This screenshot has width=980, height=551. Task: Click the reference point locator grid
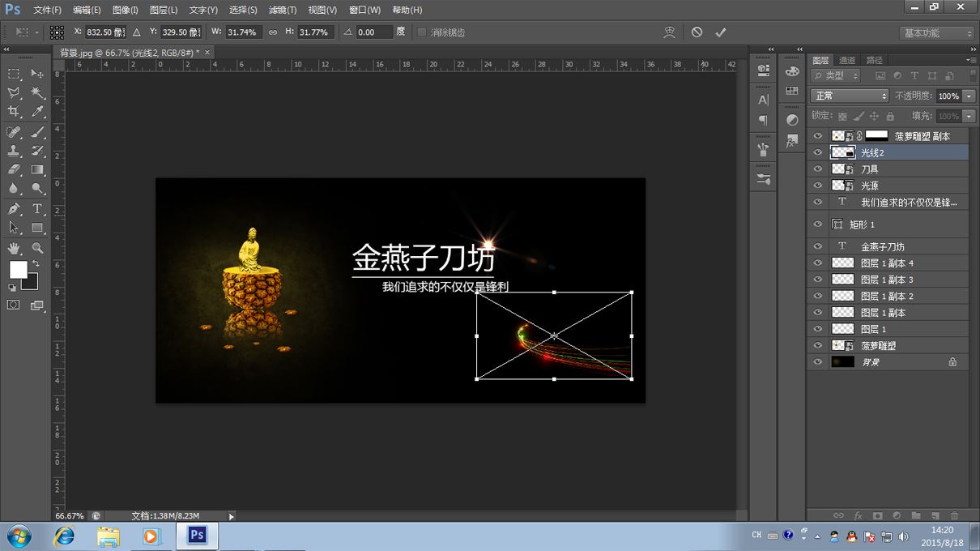(57, 32)
